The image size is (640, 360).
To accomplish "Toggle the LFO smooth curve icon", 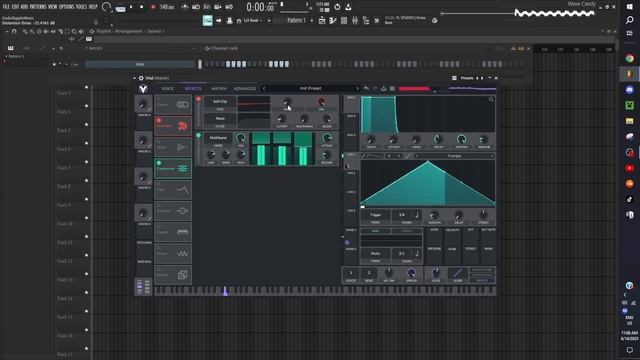I will (x=408, y=156).
